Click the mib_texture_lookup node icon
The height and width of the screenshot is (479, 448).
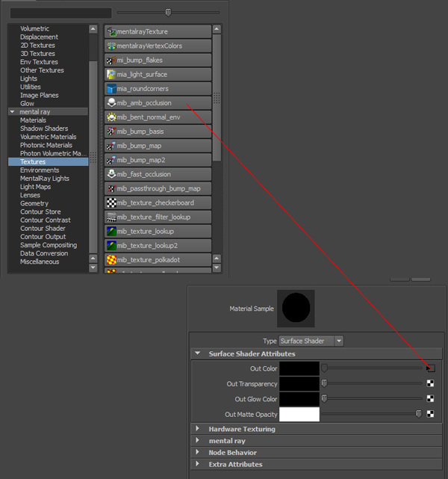click(x=111, y=231)
